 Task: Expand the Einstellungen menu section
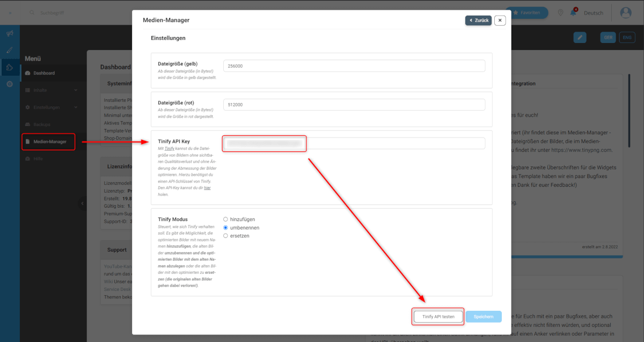pos(52,107)
